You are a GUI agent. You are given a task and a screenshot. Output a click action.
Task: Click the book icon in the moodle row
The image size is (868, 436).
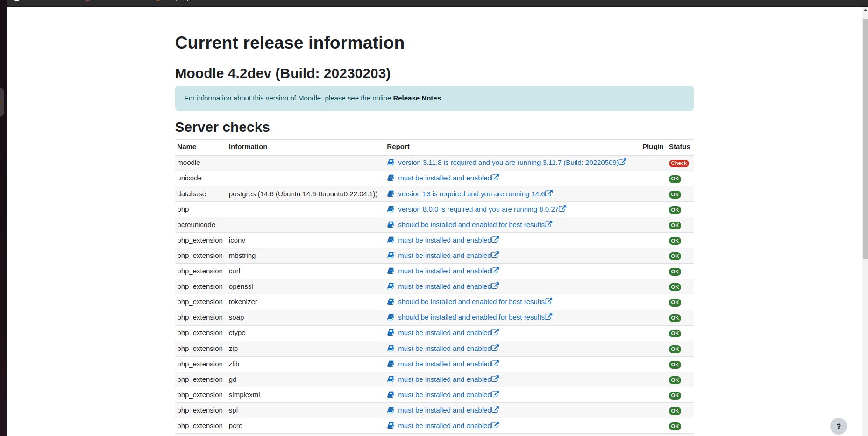tap(391, 162)
